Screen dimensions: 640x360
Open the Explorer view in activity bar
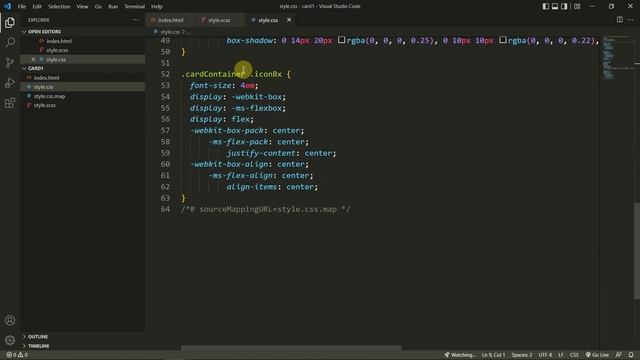pyautogui.click(x=10, y=22)
